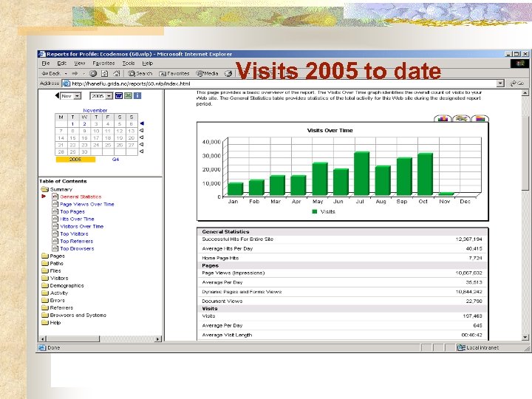The image size is (532, 399).
Task: Open Page Views Over Time report
Action: pos(87,204)
